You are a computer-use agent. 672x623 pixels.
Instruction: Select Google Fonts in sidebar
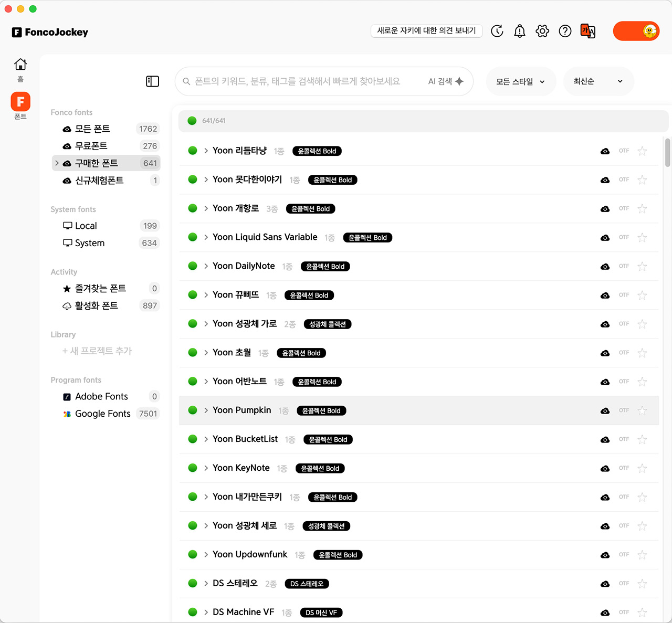coord(102,414)
